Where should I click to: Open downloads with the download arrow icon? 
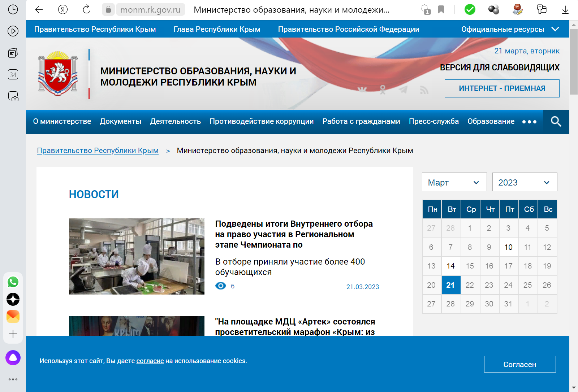565,10
